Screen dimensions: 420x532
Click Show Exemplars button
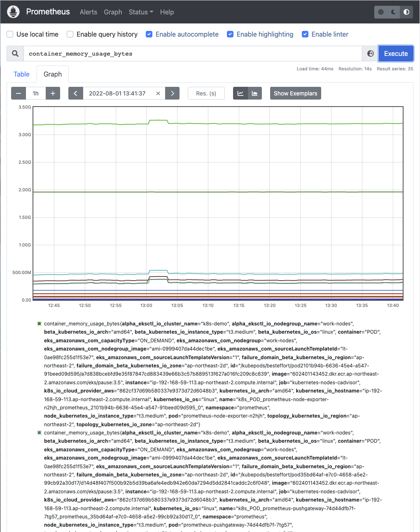[296, 93]
